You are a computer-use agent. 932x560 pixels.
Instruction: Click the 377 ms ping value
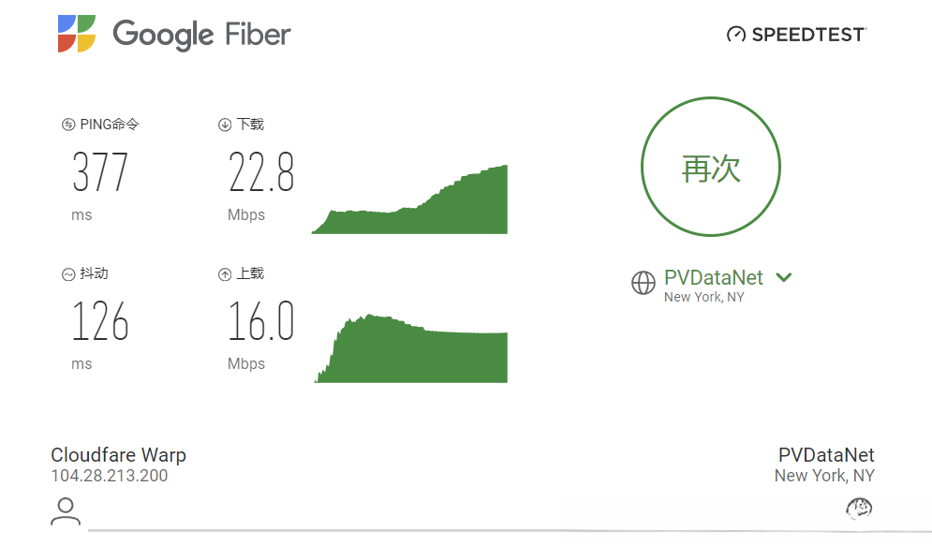pyautogui.click(x=100, y=171)
